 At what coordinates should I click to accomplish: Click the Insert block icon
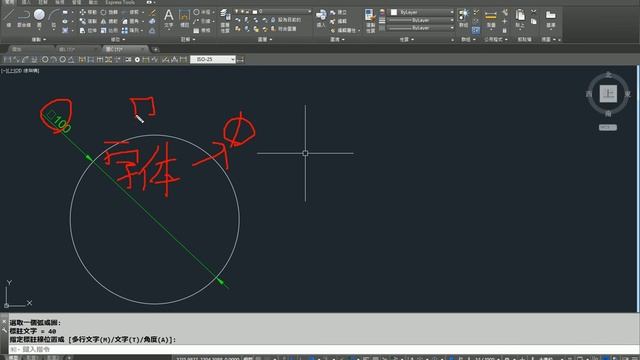tap(321, 18)
